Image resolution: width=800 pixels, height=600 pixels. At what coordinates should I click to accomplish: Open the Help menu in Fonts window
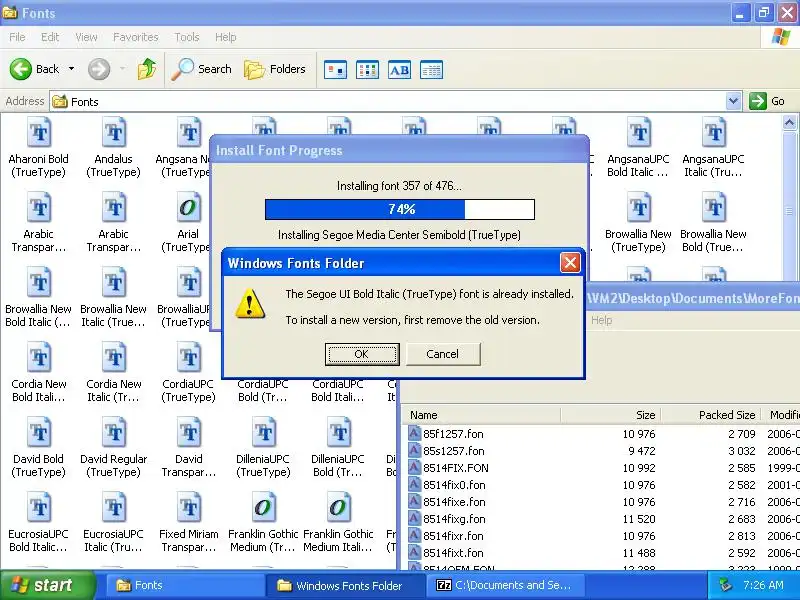point(226,37)
